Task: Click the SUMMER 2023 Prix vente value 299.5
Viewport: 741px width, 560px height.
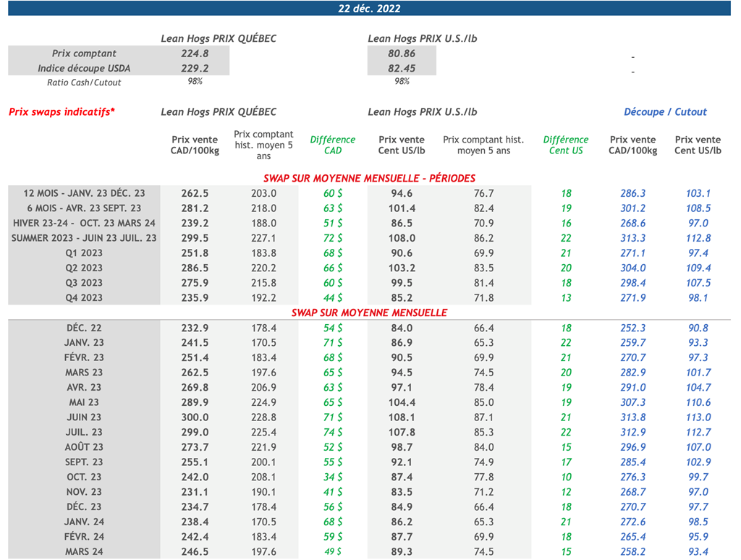Action: tap(195, 238)
